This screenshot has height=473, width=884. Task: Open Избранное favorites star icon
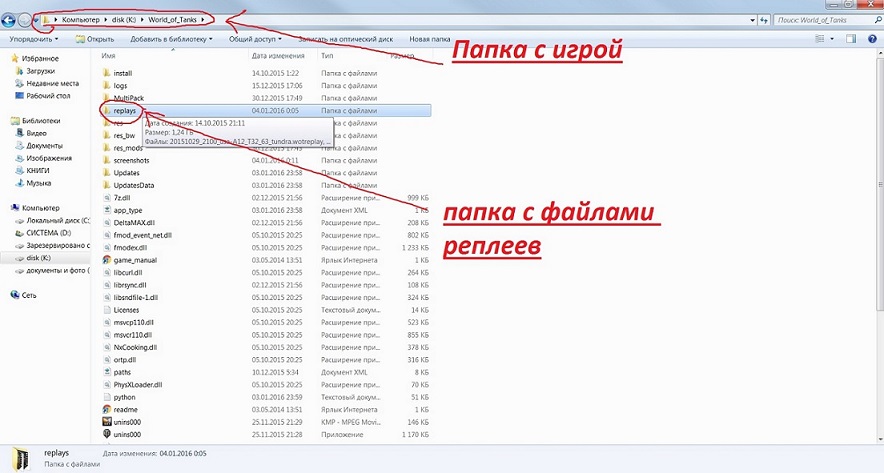click(x=15, y=58)
